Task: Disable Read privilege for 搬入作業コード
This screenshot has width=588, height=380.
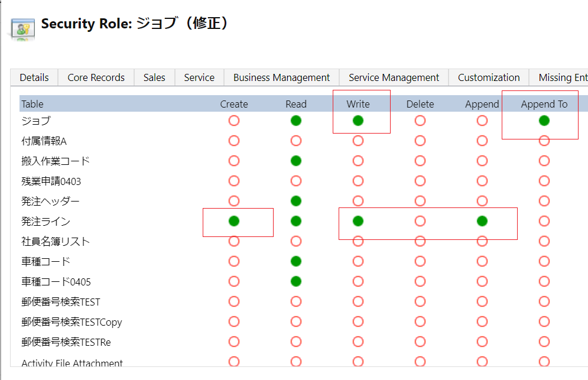Action: (296, 161)
